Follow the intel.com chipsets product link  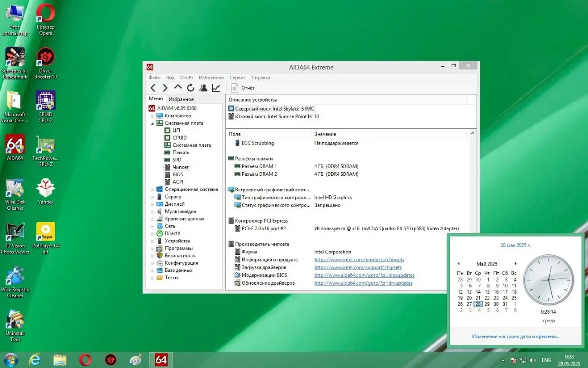point(359,259)
